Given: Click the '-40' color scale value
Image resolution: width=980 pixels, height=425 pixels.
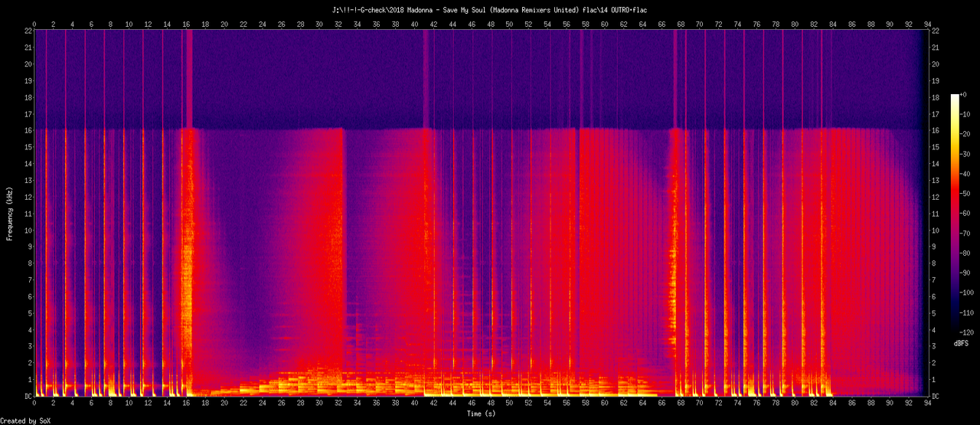Looking at the screenshot, I should point(966,174).
